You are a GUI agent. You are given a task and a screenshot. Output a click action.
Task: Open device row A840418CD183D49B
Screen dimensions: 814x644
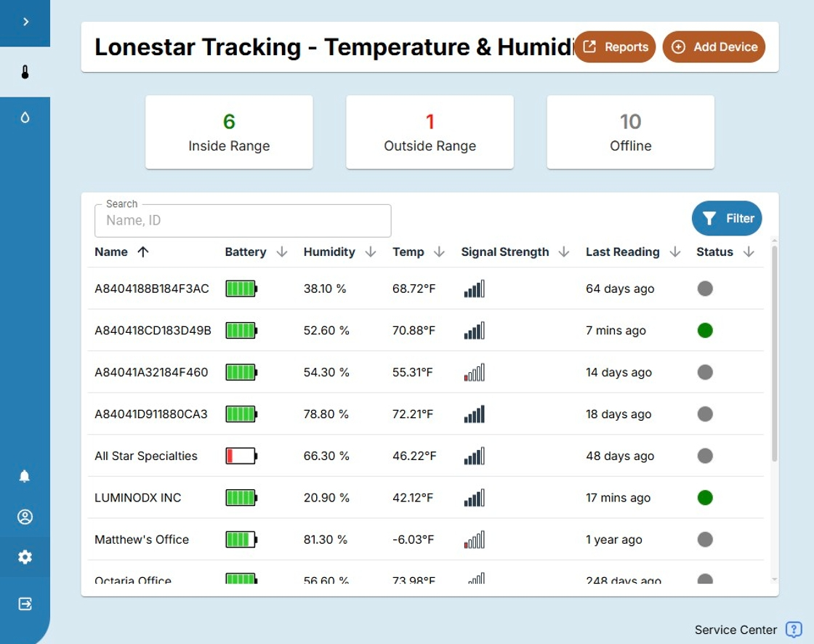[x=426, y=330]
